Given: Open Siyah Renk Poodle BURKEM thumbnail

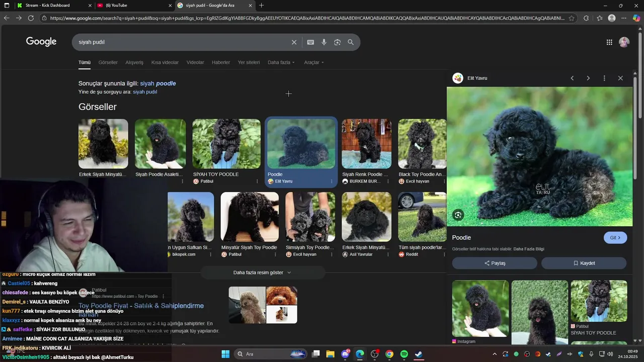Looking at the screenshot, I should click(x=366, y=144).
